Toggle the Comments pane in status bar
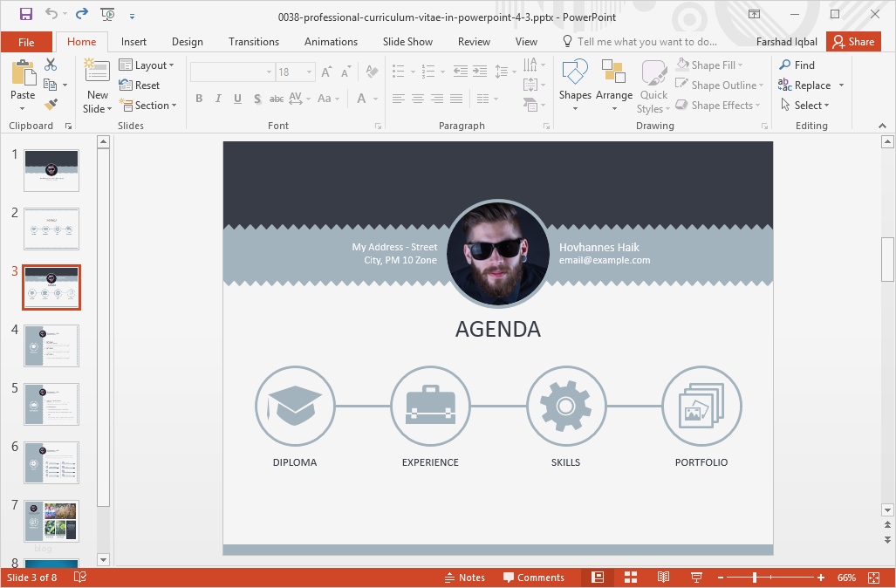Screen dimensions: 896x588 533,578
